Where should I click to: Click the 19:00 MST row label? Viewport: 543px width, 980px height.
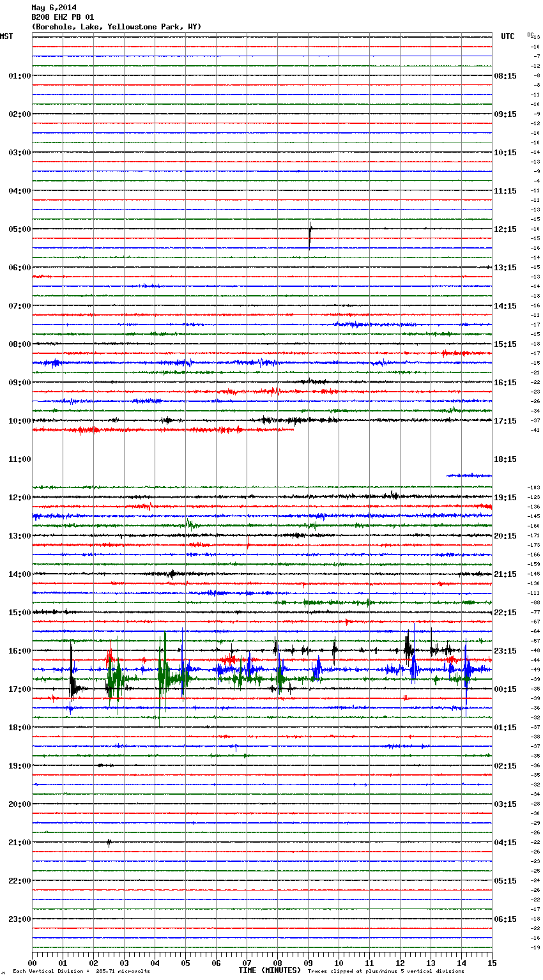(20, 766)
